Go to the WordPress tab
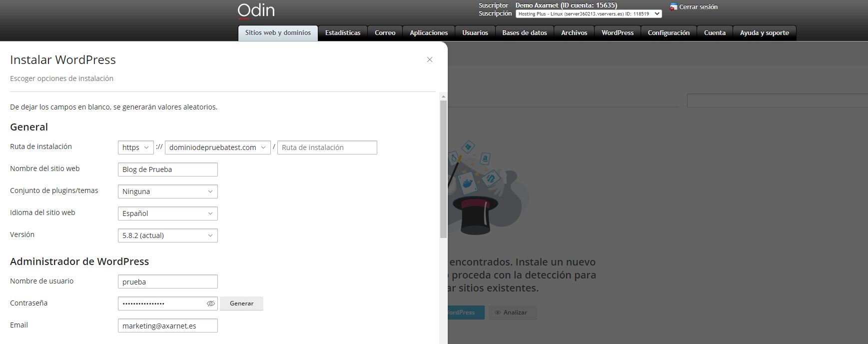Viewport: 868px width, 344px height. 617,33
